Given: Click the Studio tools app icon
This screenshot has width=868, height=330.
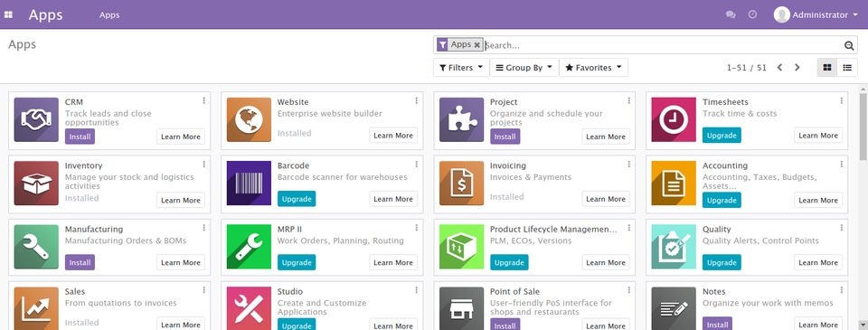Looking at the screenshot, I should (x=249, y=308).
